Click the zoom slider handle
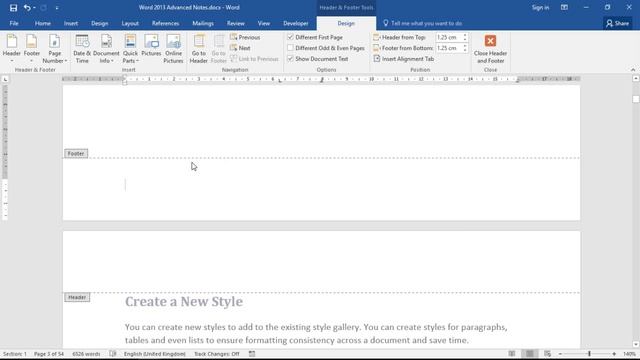The width and height of the screenshot is (640, 360). (x=589, y=354)
